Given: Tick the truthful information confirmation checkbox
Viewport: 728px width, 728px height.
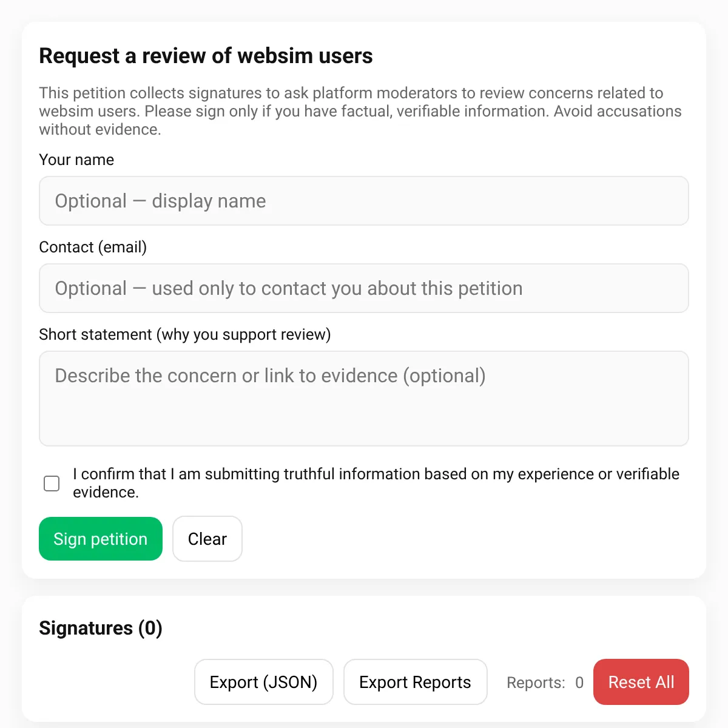Looking at the screenshot, I should (52, 483).
